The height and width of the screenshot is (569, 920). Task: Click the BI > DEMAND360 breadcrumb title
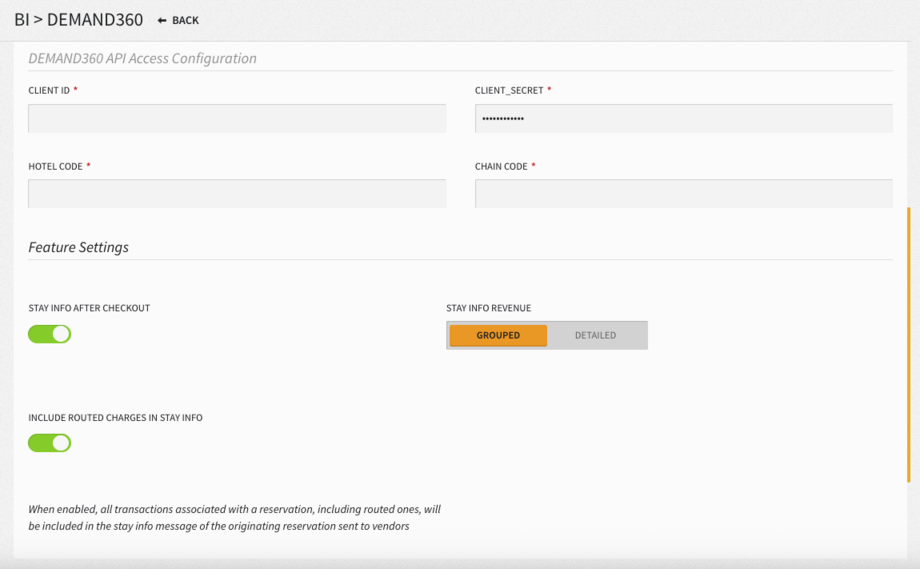(x=79, y=20)
